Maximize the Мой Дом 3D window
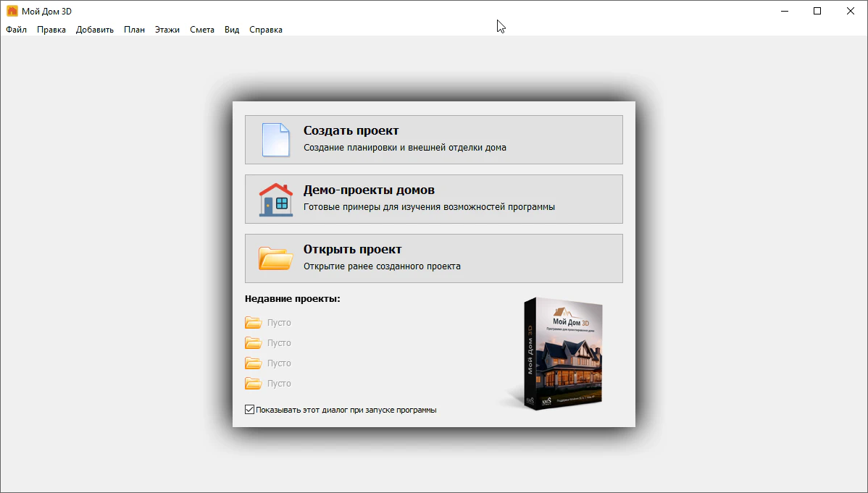This screenshot has width=868, height=493. (x=817, y=11)
